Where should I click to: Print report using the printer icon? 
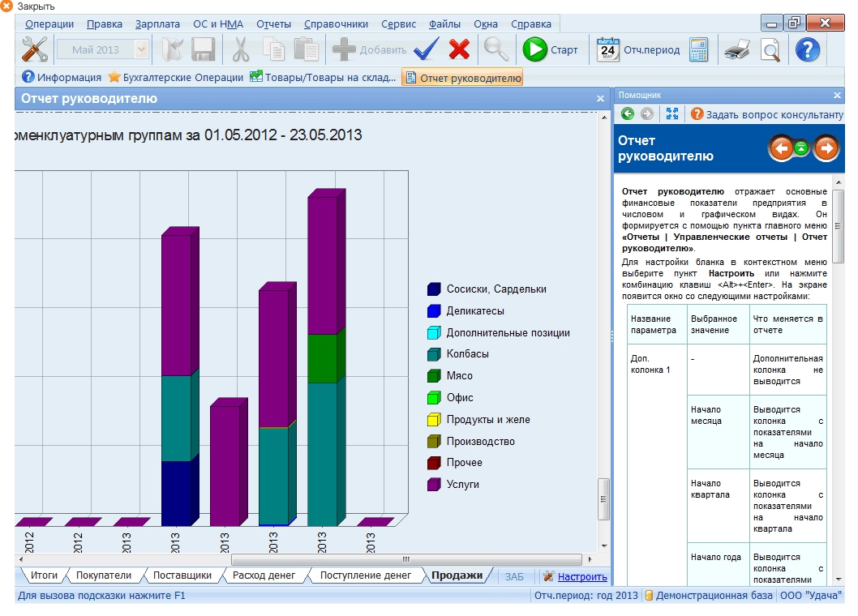[x=736, y=50]
